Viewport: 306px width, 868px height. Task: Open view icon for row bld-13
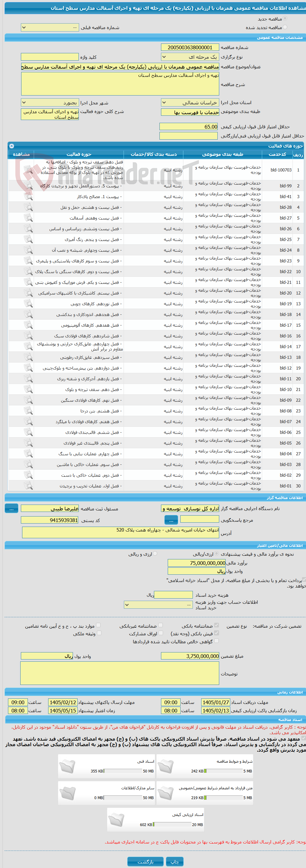point(28,357)
